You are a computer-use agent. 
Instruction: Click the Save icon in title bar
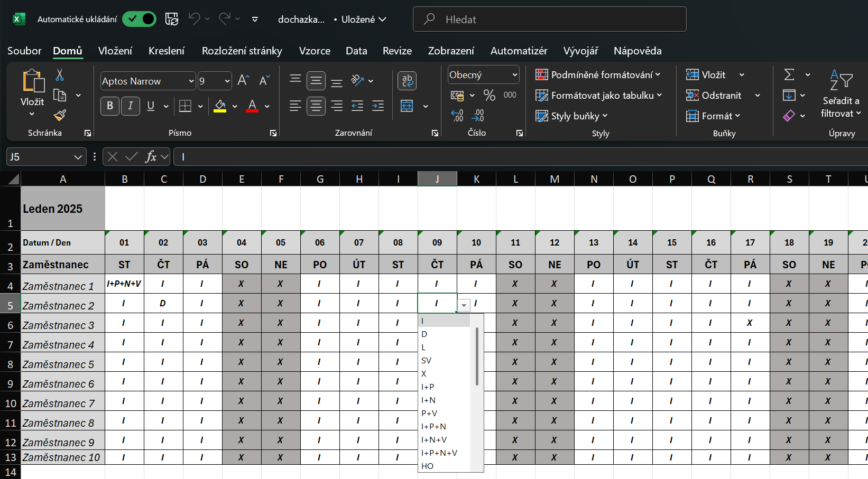[x=172, y=20]
